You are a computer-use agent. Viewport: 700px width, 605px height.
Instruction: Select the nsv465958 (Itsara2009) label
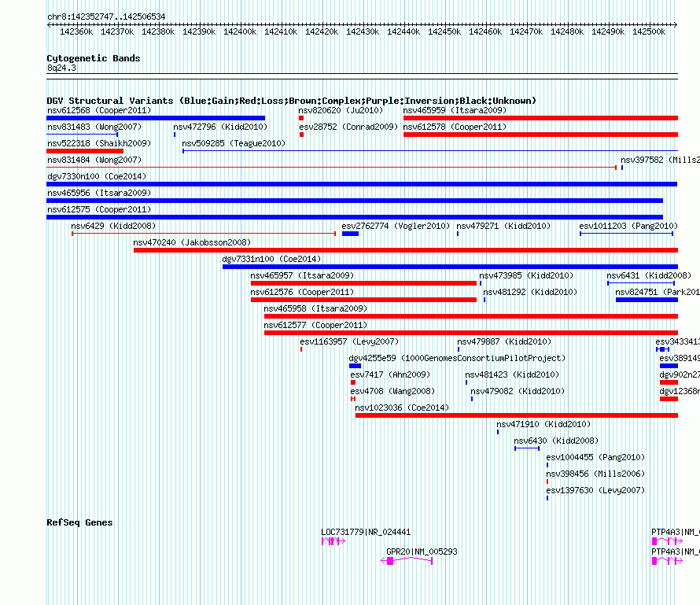pyautogui.click(x=315, y=308)
